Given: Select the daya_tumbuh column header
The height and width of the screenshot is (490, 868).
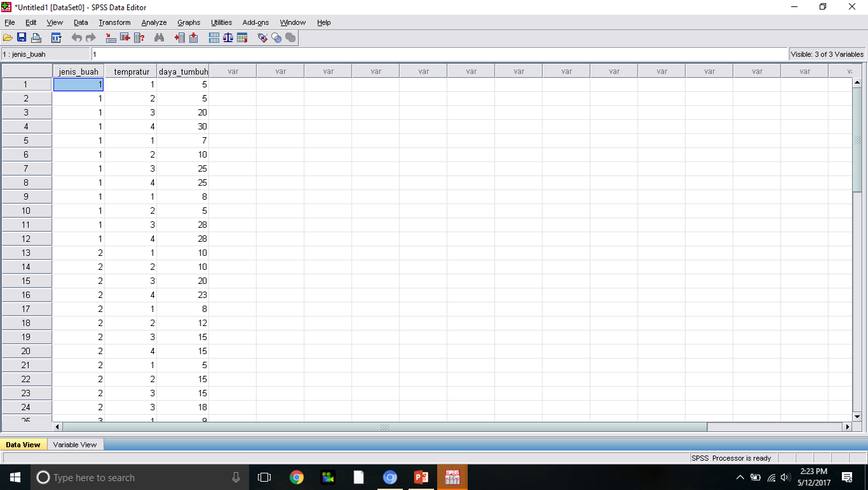Looking at the screenshot, I should pos(183,71).
